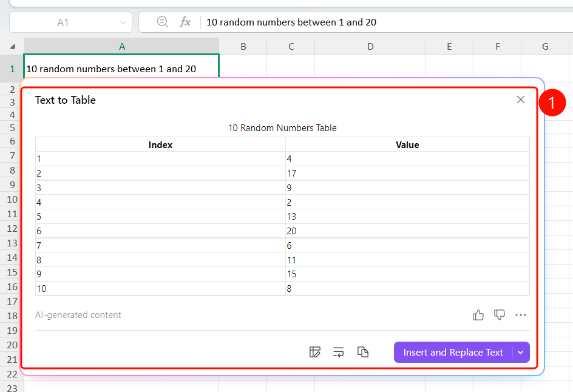Expand the Name Box dropdown arrow
Screen dimensions: 573x392
click(123, 22)
